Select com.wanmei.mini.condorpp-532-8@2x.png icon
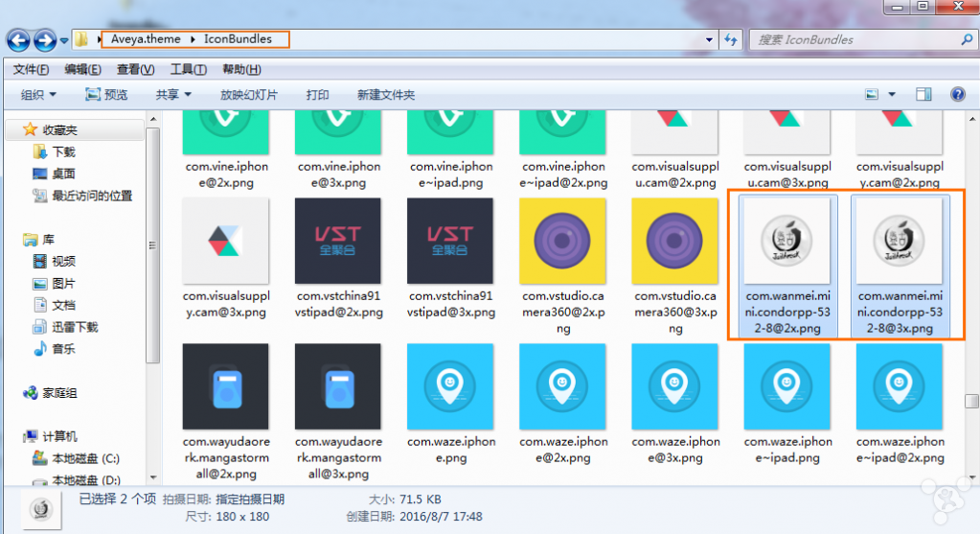Image resolution: width=980 pixels, height=534 pixels. pyautogui.click(x=786, y=241)
